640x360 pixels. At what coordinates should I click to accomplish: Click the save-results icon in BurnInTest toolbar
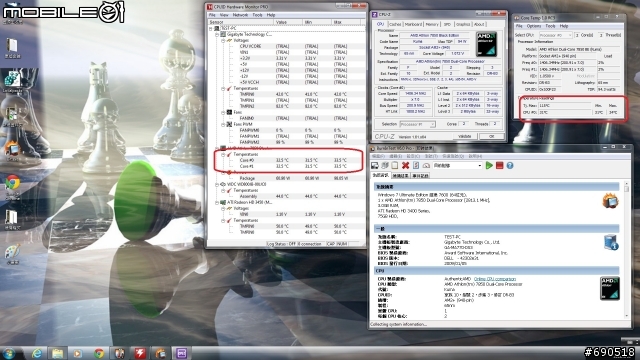click(x=375, y=165)
